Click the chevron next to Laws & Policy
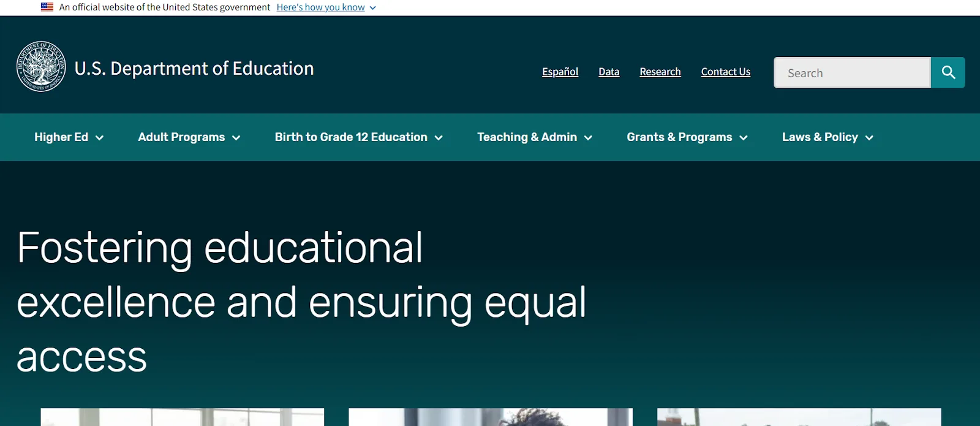 [869, 138]
